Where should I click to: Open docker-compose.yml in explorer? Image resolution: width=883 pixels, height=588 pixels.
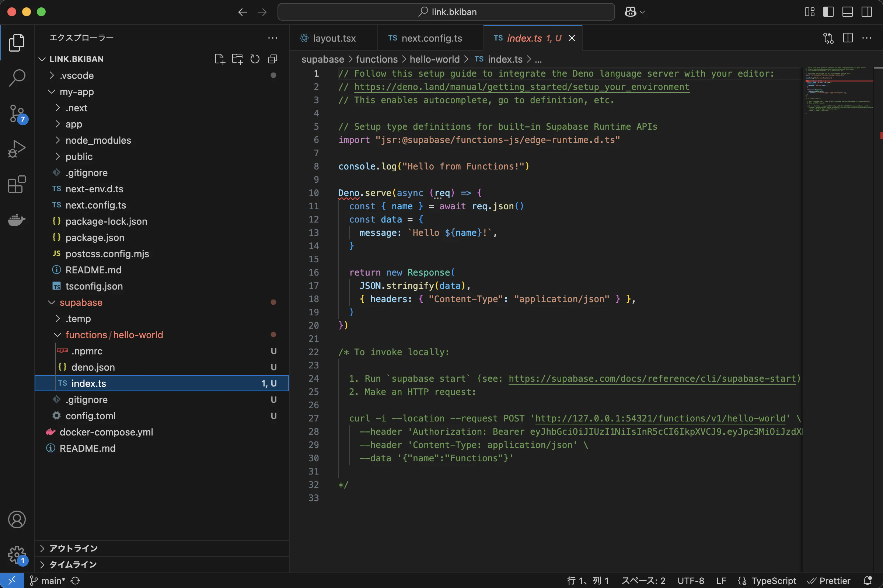coord(162,432)
